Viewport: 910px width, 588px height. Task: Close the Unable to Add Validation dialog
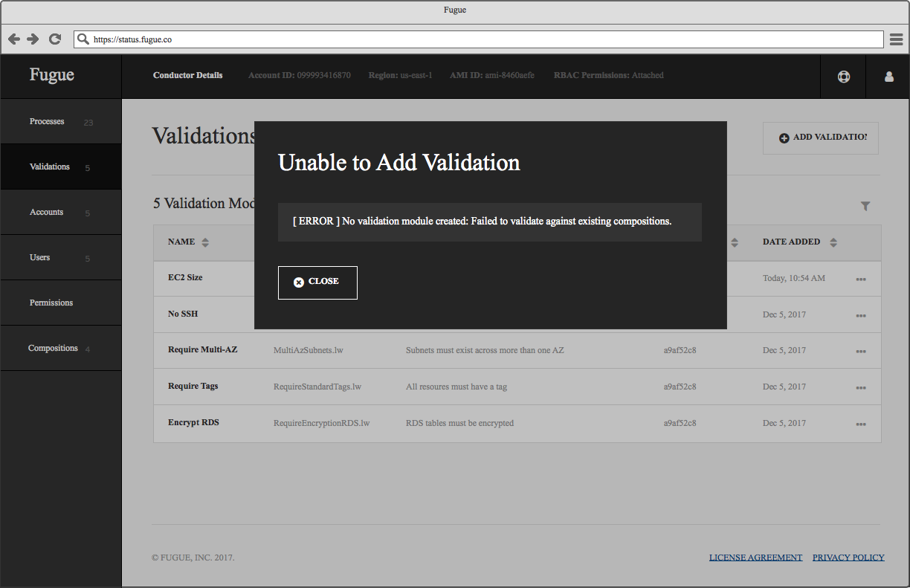pos(317,282)
